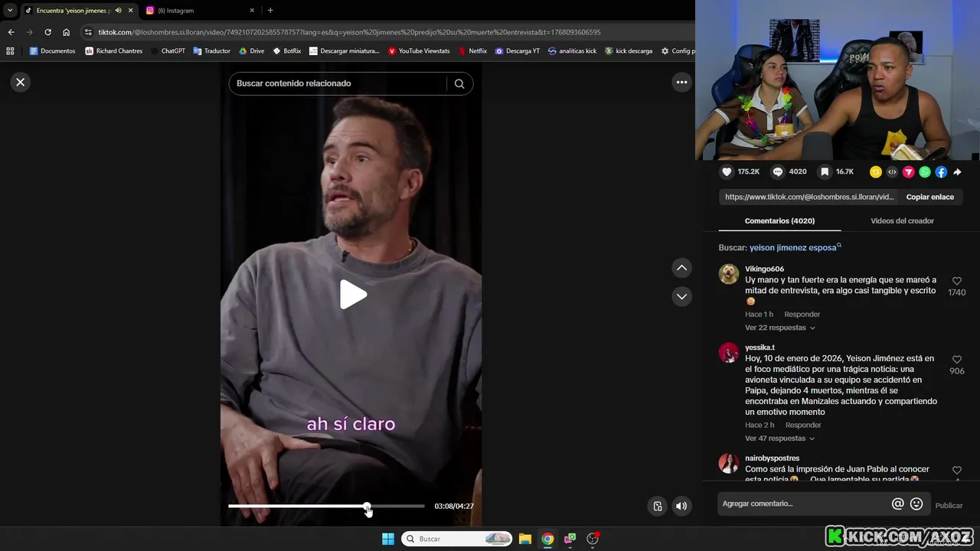Image resolution: width=980 pixels, height=551 pixels.
Task: Open analíticas kick bookmark
Action: 572,51
